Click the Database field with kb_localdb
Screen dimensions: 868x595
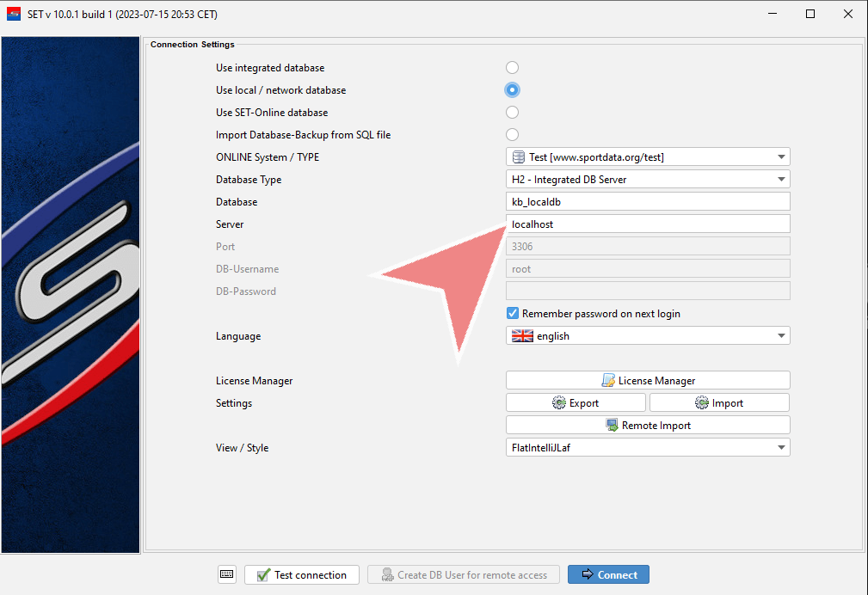(x=647, y=202)
